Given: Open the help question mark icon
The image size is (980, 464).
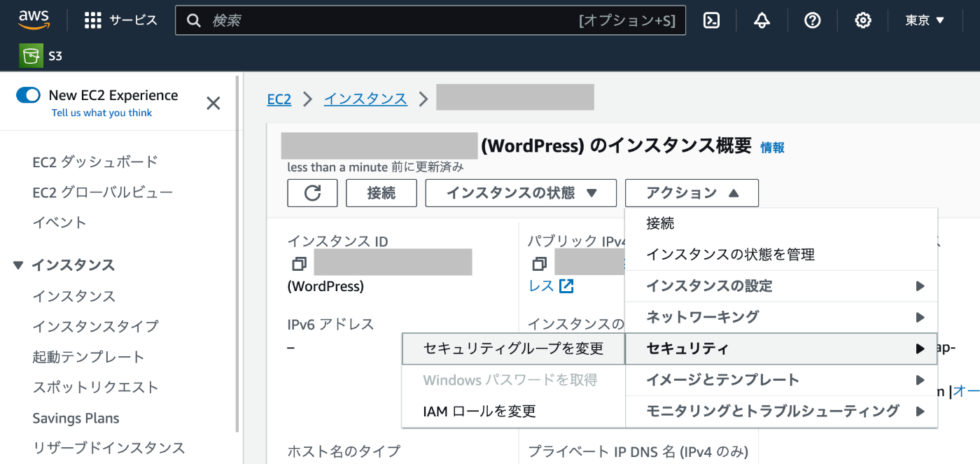Looking at the screenshot, I should point(812,20).
